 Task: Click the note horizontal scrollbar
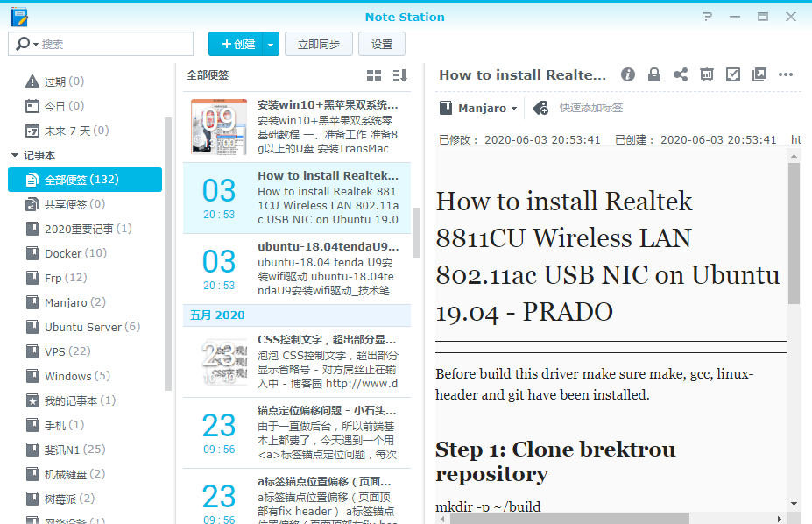tap(569, 519)
